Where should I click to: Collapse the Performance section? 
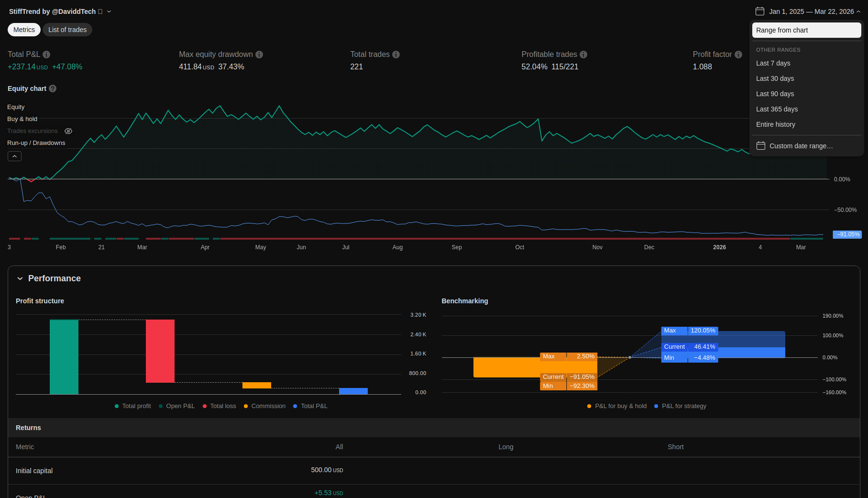pos(20,278)
